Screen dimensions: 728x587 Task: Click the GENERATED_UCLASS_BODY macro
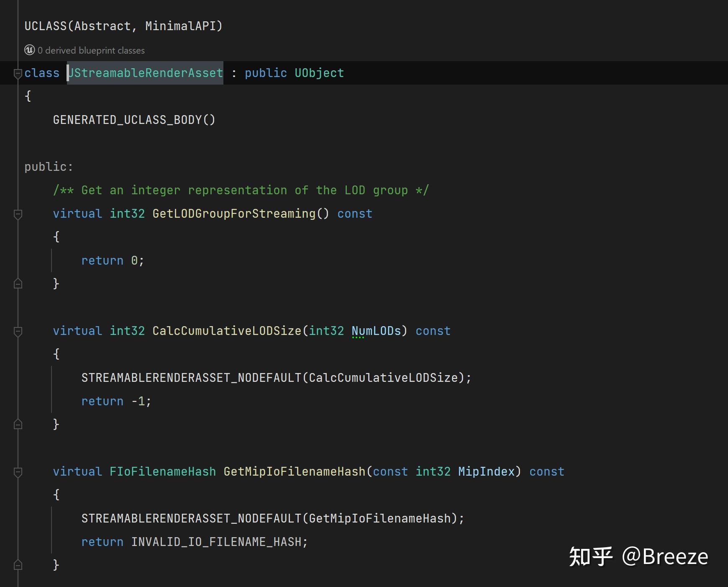point(134,120)
